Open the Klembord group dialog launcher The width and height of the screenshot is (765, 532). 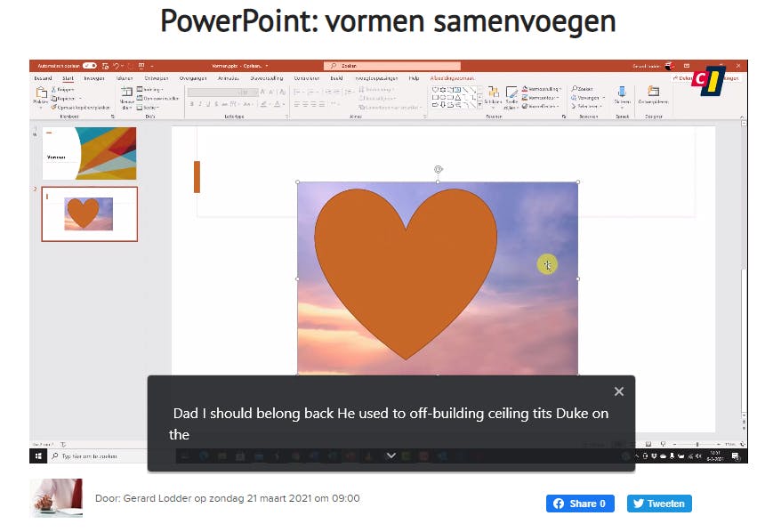[113, 117]
